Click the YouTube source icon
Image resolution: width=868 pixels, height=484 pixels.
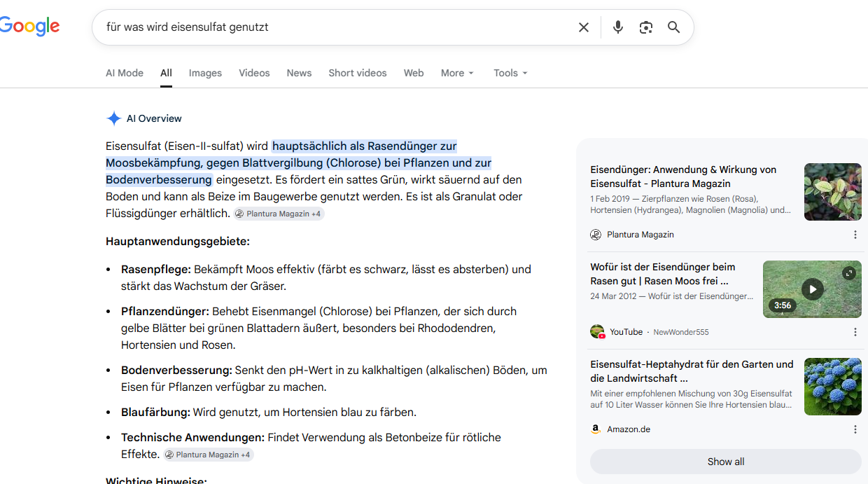click(x=597, y=332)
